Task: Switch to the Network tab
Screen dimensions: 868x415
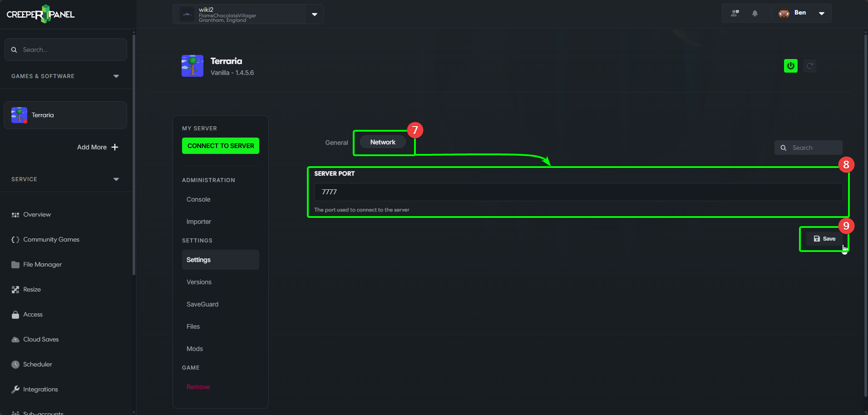Action: click(383, 142)
